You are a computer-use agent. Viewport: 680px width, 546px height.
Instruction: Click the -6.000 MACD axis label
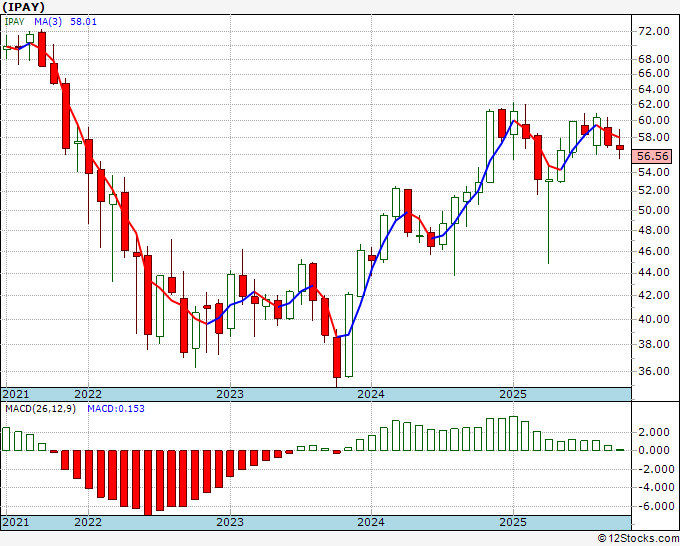654,506
